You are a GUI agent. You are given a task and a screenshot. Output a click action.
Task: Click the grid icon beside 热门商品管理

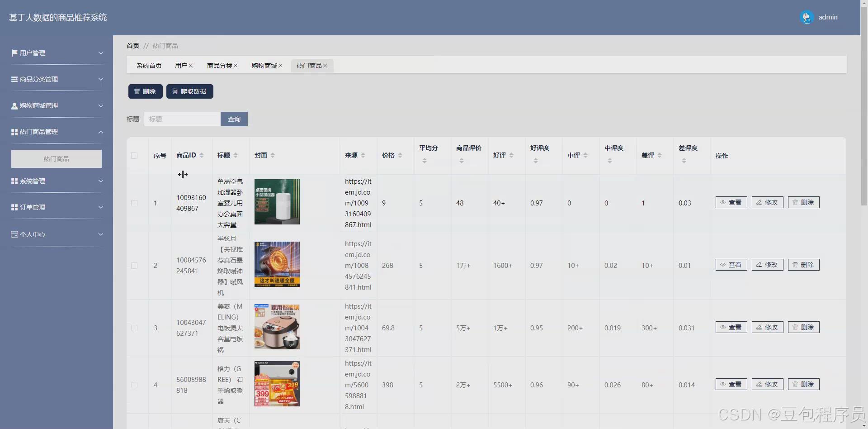pyautogui.click(x=14, y=132)
